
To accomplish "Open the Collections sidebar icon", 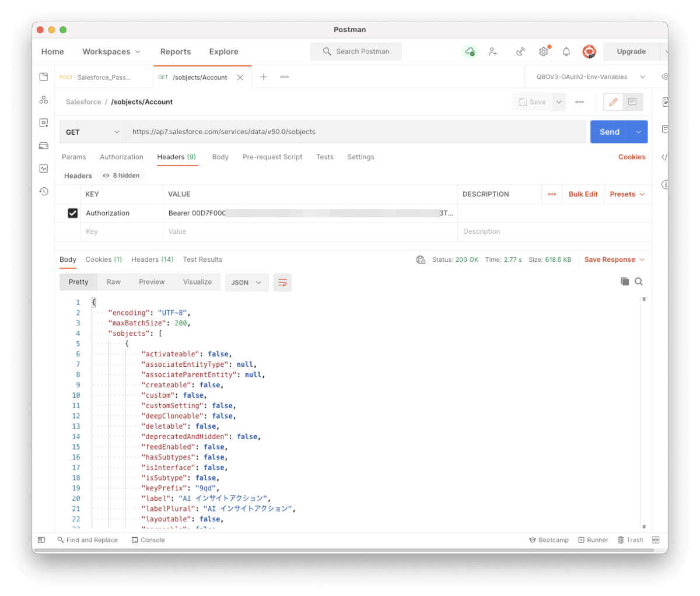I will (x=44, y=77).
